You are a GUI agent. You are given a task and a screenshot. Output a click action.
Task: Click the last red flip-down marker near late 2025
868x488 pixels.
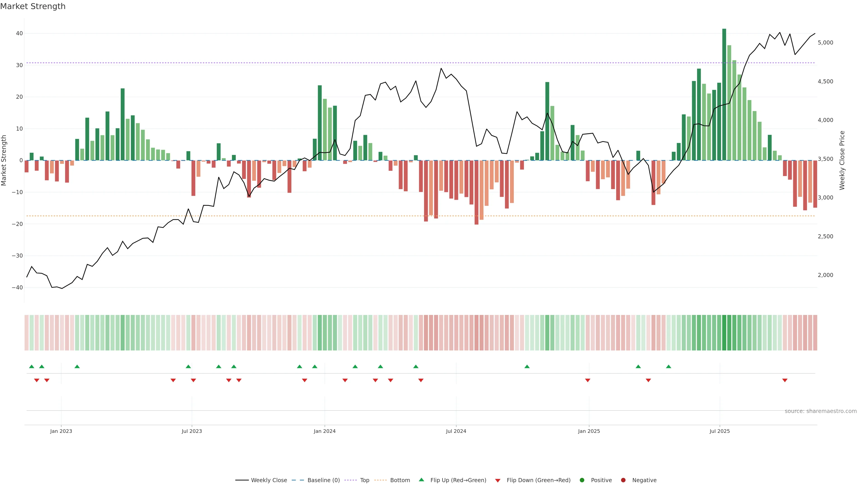pos(785,380)
